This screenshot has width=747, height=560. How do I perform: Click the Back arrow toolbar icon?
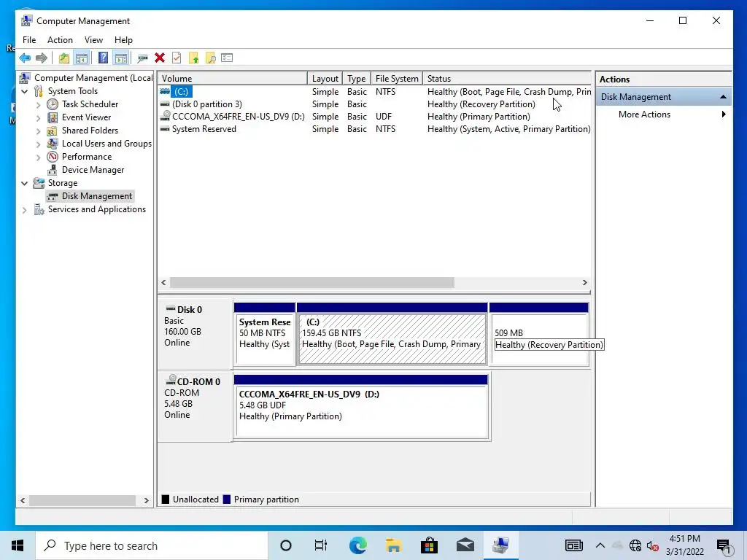[x=25, y=58]
